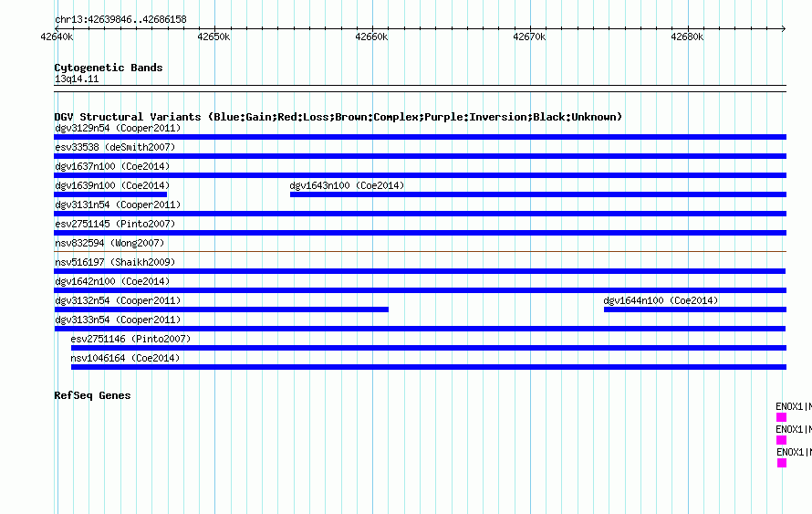812x514 pixels.
Task: Select the dgv3131n54 (Cooper2011) variant label
Action: 118,205
